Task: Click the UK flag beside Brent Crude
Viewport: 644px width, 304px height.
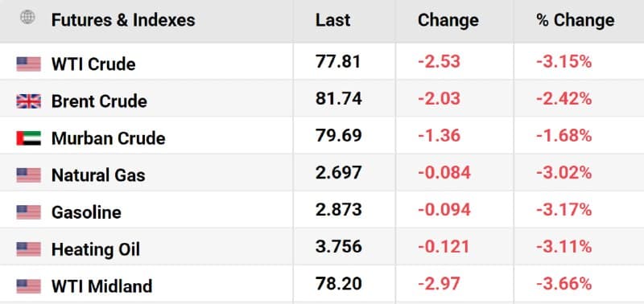Action: pyautogui.click(x=28, y=101)
